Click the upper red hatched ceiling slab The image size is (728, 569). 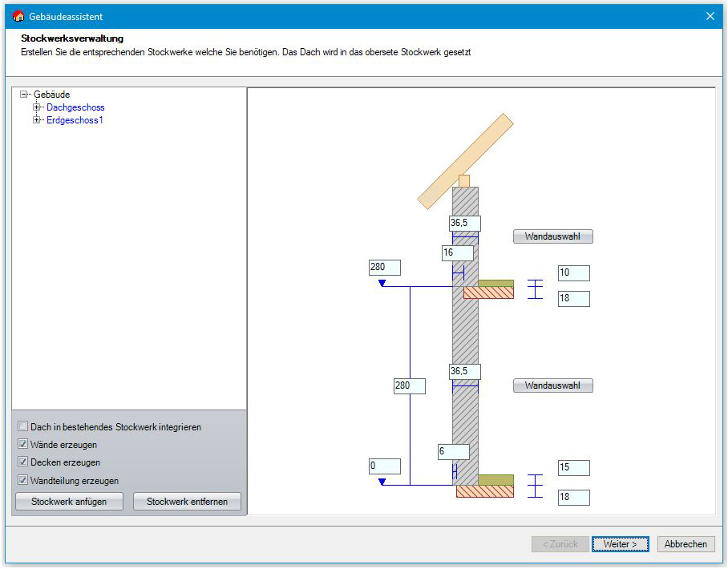[488, 293]
